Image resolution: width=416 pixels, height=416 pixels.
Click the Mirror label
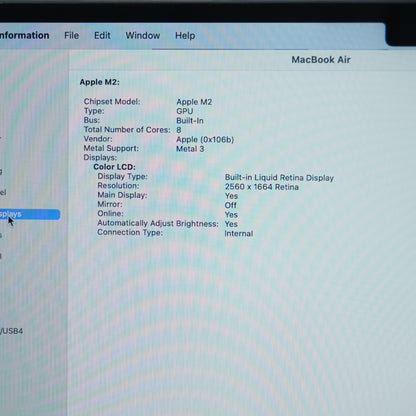tap(110, 204)
